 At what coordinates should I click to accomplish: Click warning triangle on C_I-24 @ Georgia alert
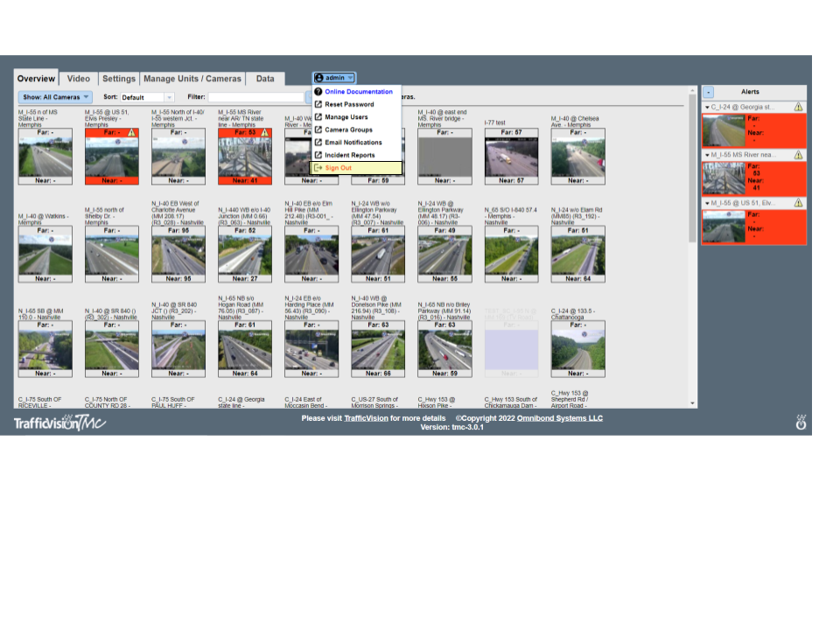(798, 107)
